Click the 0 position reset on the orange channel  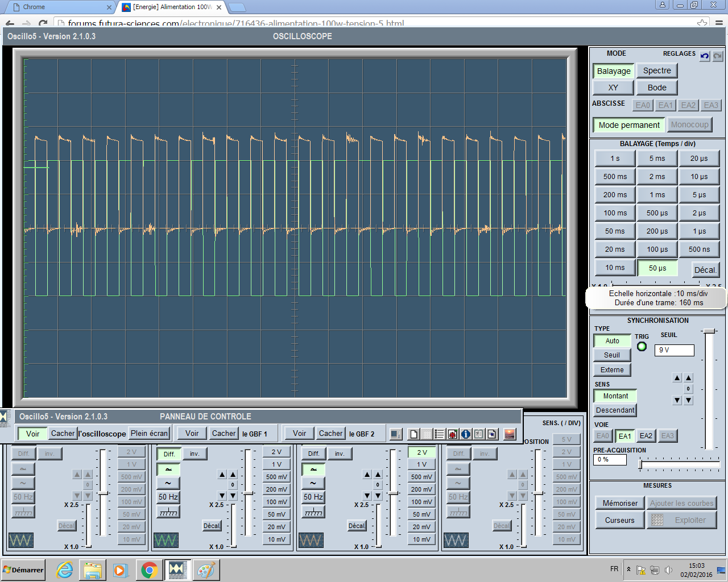coord(378,485)
